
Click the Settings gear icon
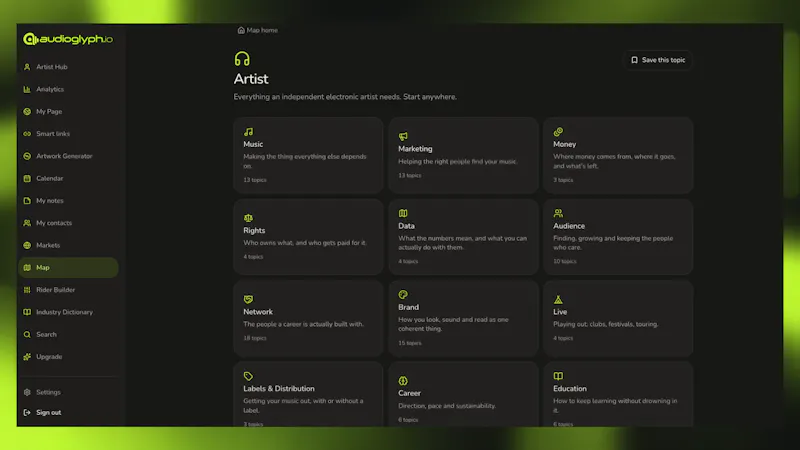coord(27,392)
